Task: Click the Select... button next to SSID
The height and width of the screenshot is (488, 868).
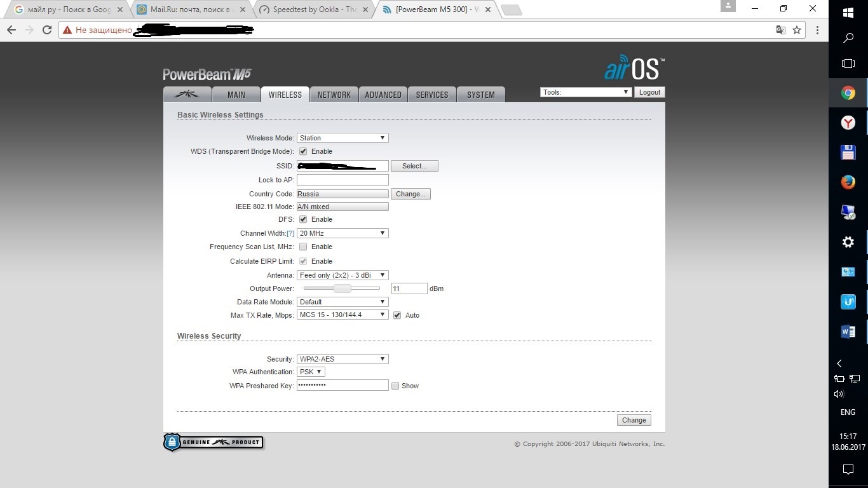Action: coord(414,166)
